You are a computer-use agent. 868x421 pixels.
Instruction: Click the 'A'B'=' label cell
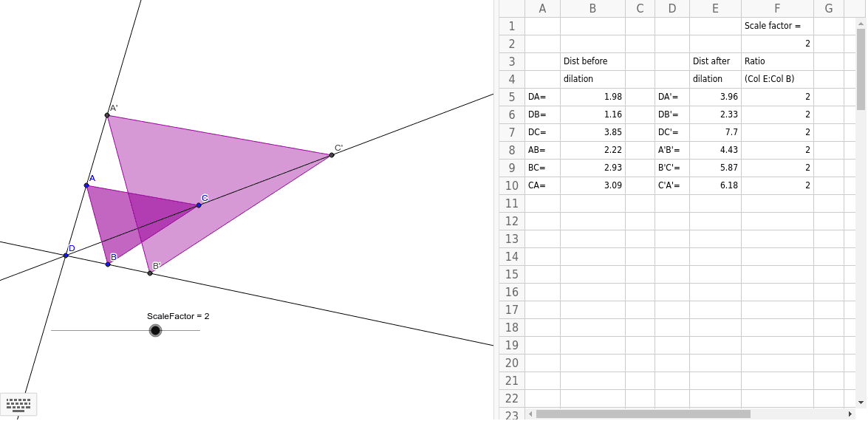(672, 150)
